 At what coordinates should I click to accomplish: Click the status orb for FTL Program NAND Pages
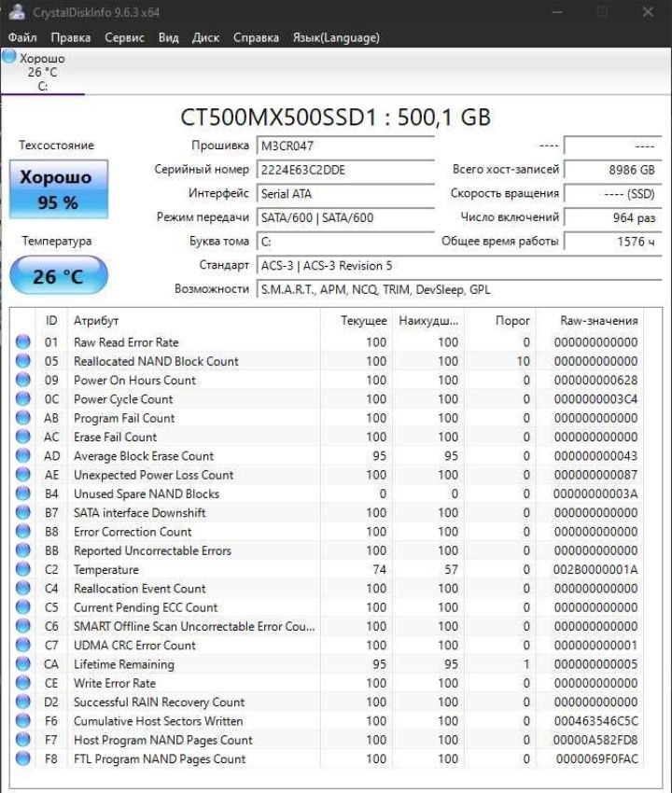[22, 758]
